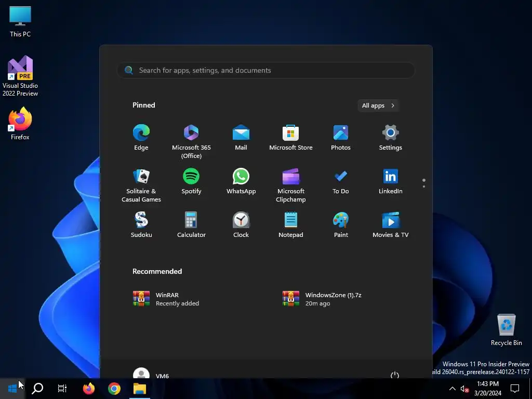532x399 pixels.
Task: Open Microsoft Clipchamp
Action: tap(291, 185)
